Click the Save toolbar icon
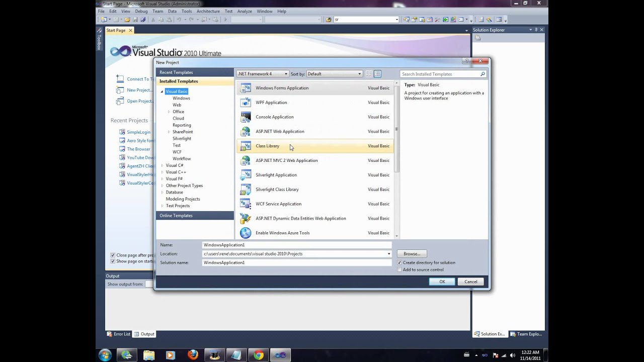The height and width of the screenshot is (362, 644). 135,20
